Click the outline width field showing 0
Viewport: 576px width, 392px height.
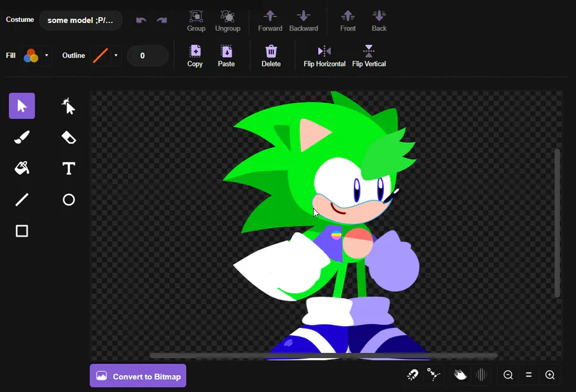point(147,56)
